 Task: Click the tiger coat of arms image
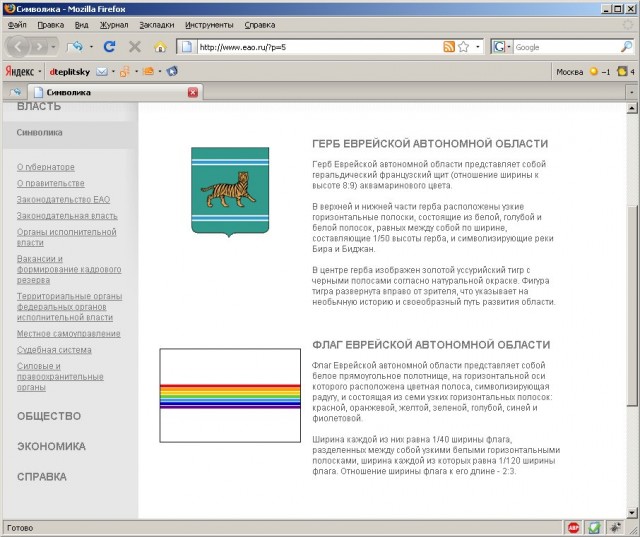pyautogui.click(x=230, y=192)
